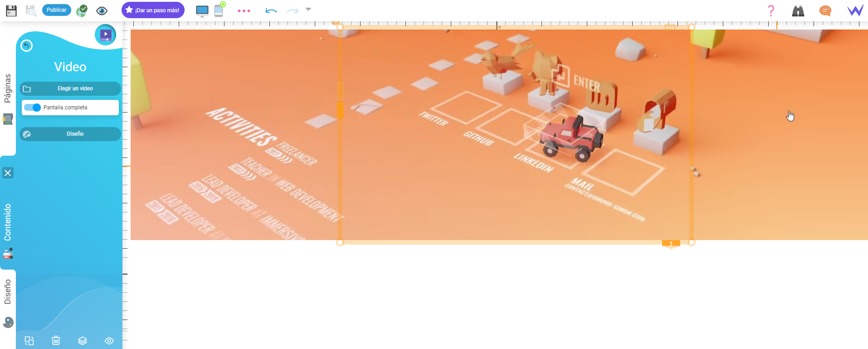Preview the site with the eye icon
The image size is (868, 349).
(102, 10)
